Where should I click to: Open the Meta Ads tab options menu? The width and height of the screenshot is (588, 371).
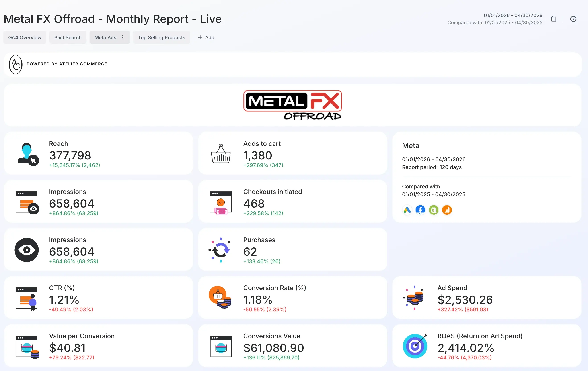pyautogui.click(x=123, y=37)
